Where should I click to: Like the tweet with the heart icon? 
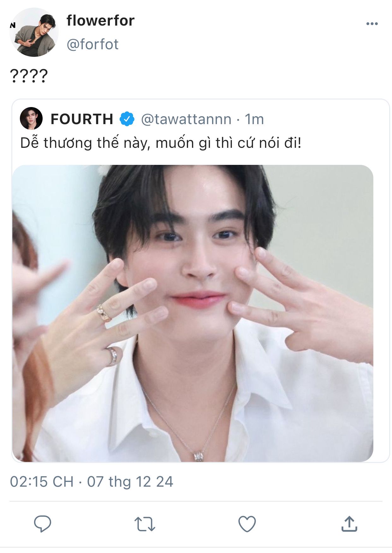(247, 524)
